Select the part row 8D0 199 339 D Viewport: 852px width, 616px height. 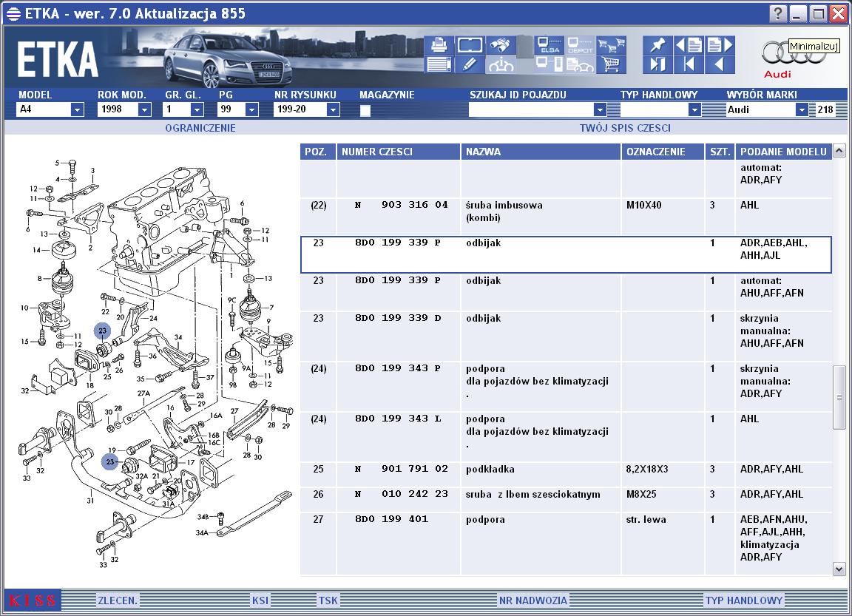tap(566, 336)
